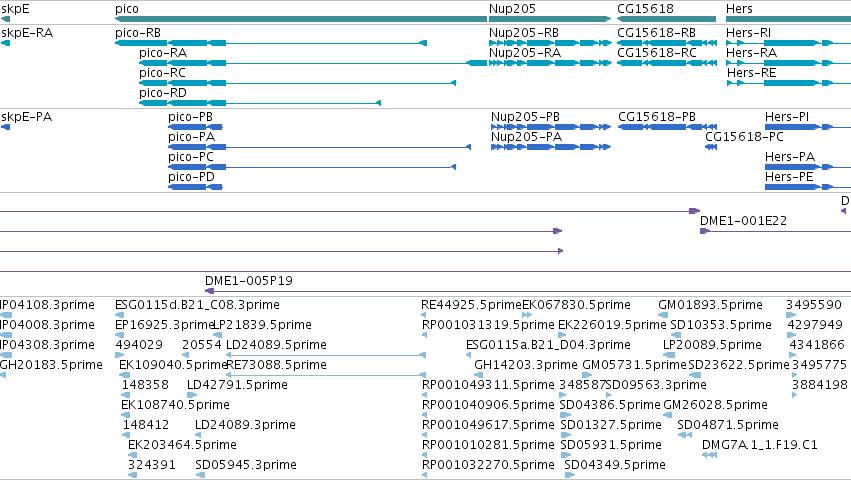This screenshot has height=480, width=851.
Task: Select transcript pico-RD label
Action: [x=163, y=93]
